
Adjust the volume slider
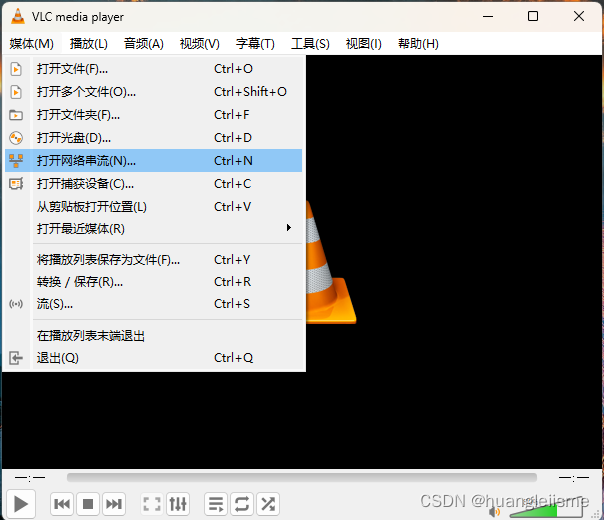pyautogui.click(x=546, y=510)
